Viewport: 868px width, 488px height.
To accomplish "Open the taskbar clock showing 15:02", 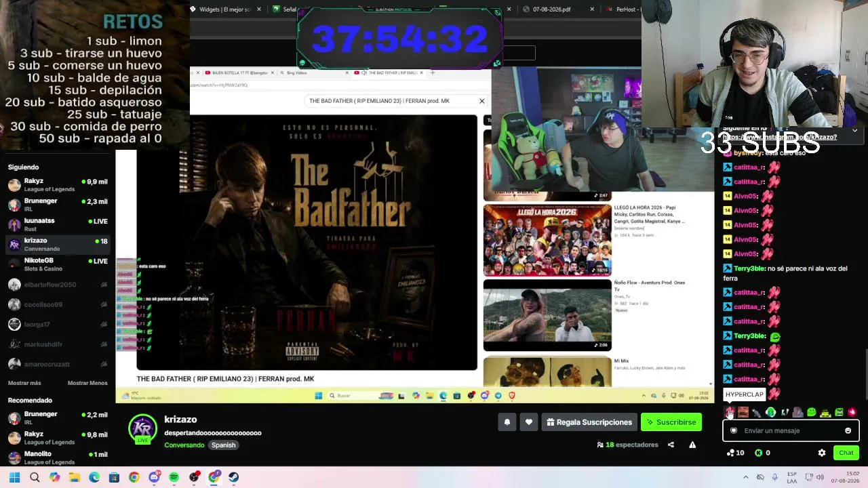I will pos(846,477).
